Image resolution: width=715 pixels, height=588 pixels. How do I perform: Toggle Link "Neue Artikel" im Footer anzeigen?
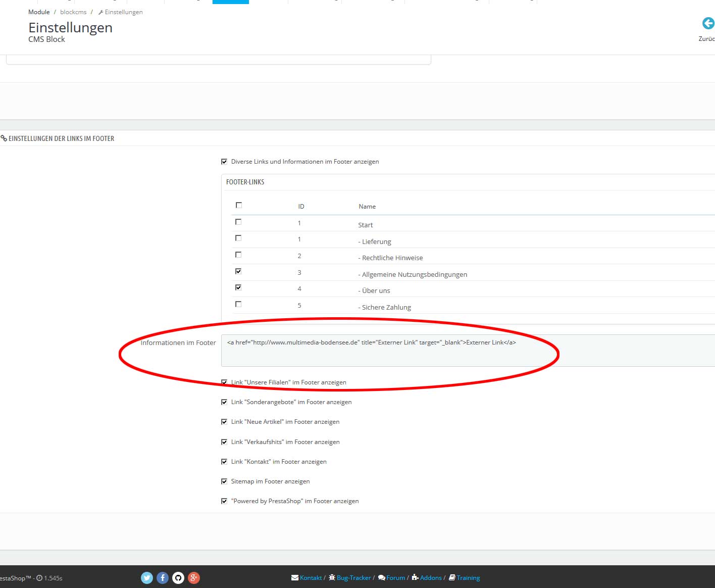coord(224,422)
